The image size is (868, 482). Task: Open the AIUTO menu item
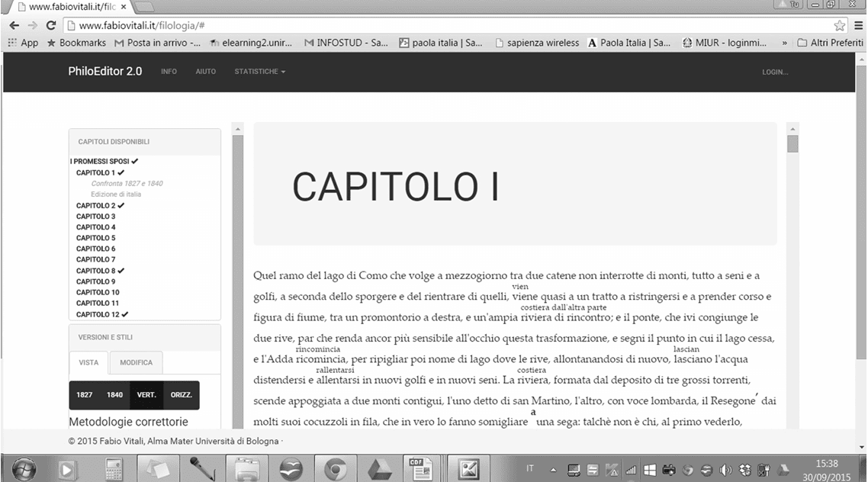coord(205,72)
